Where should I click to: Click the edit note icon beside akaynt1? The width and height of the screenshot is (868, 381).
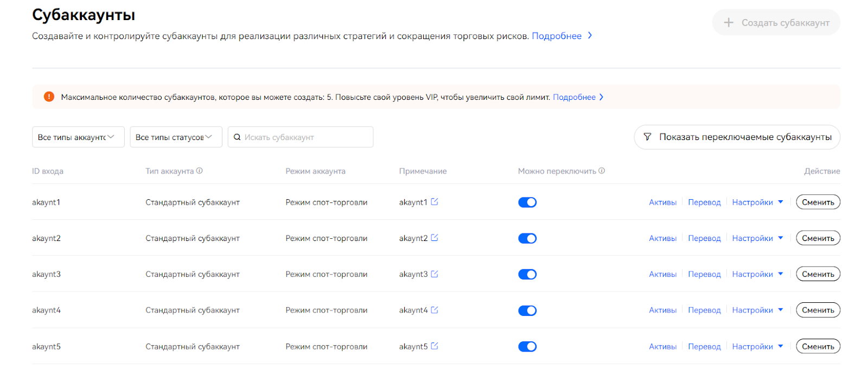(x=435, y=202)
